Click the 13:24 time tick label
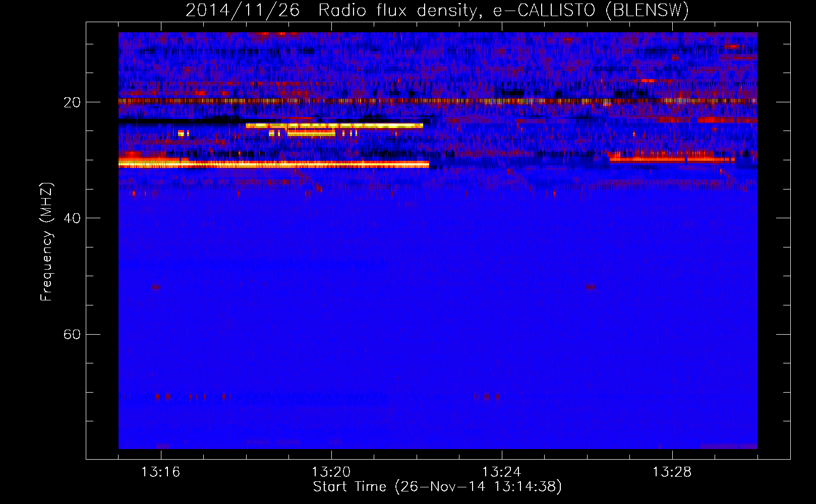 coord(501,472)
